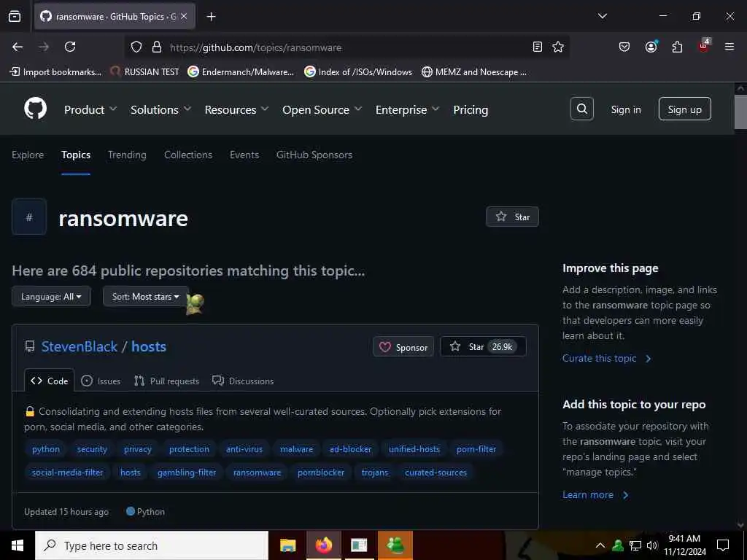The height and width of the screenshot is (560, 747).
Task: Open the GitHub search magnifier button
Action: pos(581,109)
